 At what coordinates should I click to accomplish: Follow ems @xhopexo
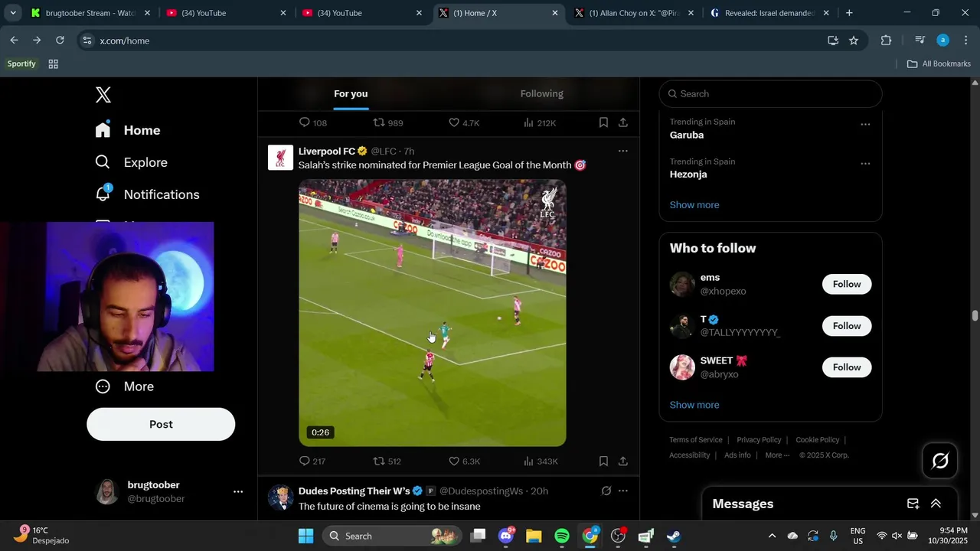pos(847,284)
